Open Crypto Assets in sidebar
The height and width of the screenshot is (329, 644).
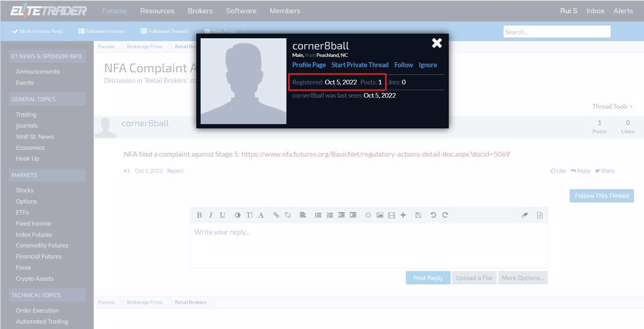pos(35,279)
